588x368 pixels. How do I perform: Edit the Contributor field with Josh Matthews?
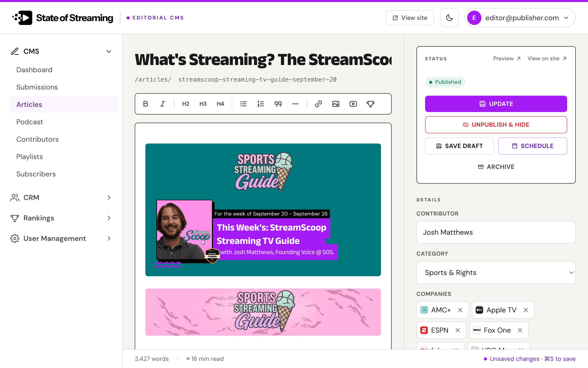click(496, 232)
